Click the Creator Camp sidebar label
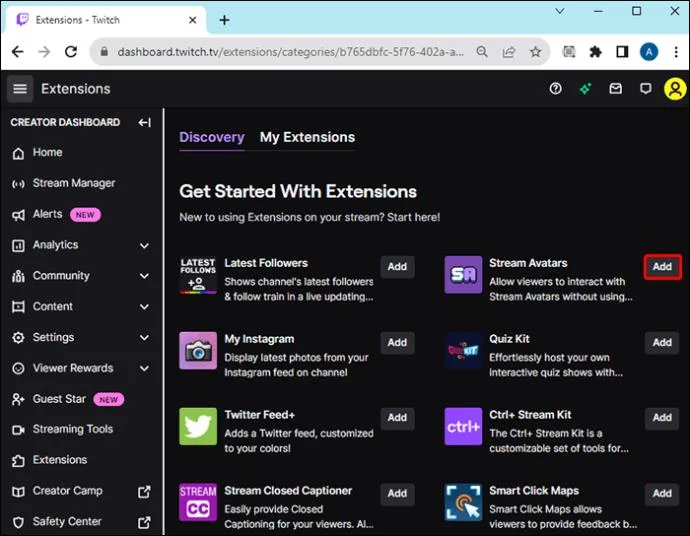Viewport: 690px width, 536px height. pyautogui.click(x=68, y=491)
